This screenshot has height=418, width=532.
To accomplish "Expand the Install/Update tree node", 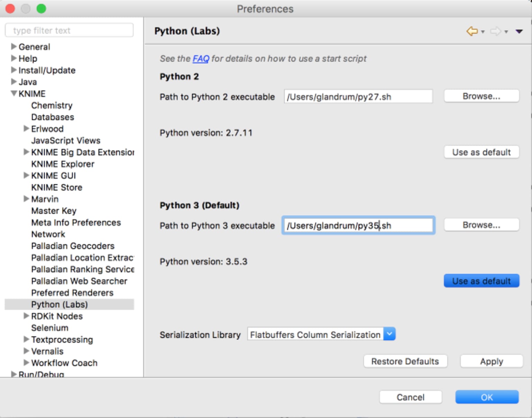I will 14,70.
